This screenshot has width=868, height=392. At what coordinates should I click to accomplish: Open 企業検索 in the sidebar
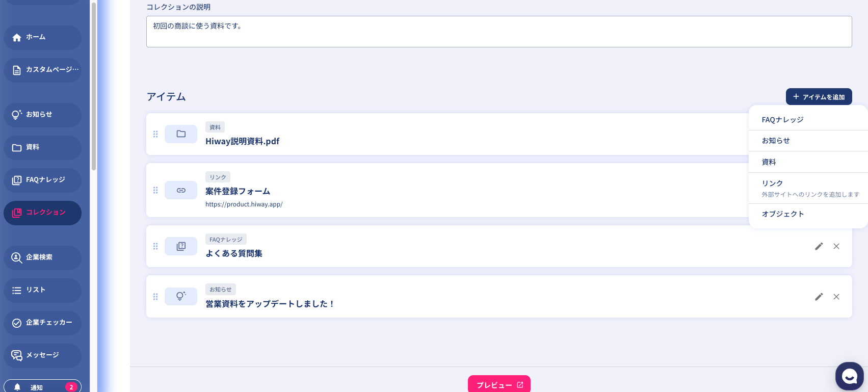pyautogui.click(x=42, y=257)
